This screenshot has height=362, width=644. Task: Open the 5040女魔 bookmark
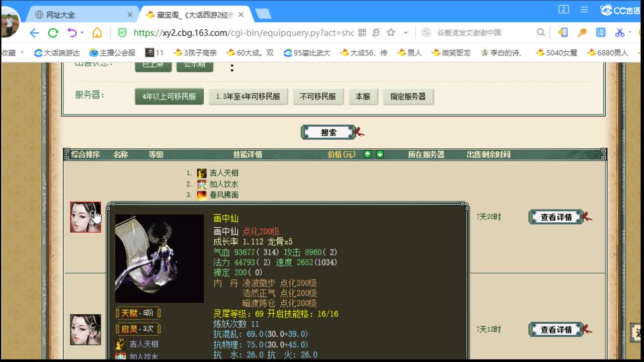pos(556,52)
